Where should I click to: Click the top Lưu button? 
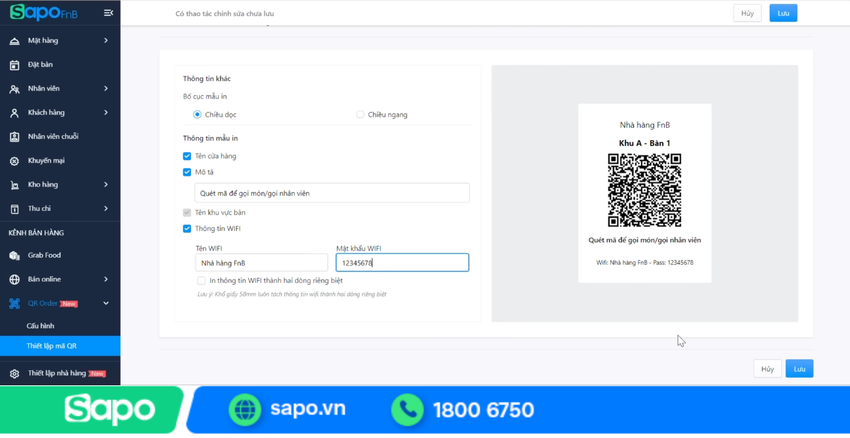783,13
